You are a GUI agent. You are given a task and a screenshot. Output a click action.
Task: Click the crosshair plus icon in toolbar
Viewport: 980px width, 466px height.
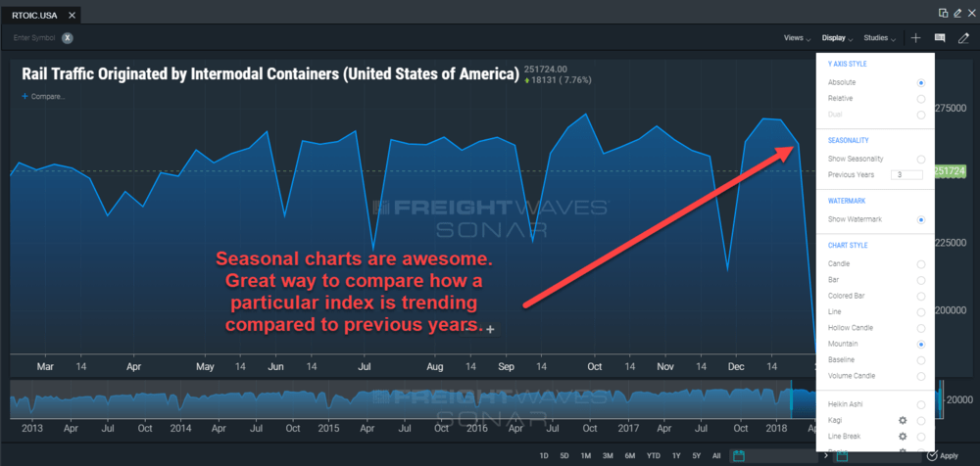pyautogui.click(x=915, y=38)
